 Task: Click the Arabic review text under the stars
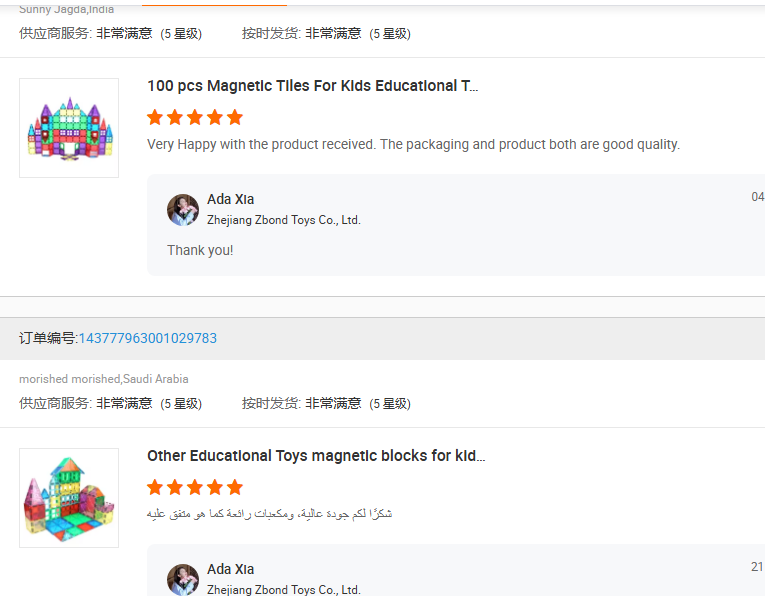[269, 514]
